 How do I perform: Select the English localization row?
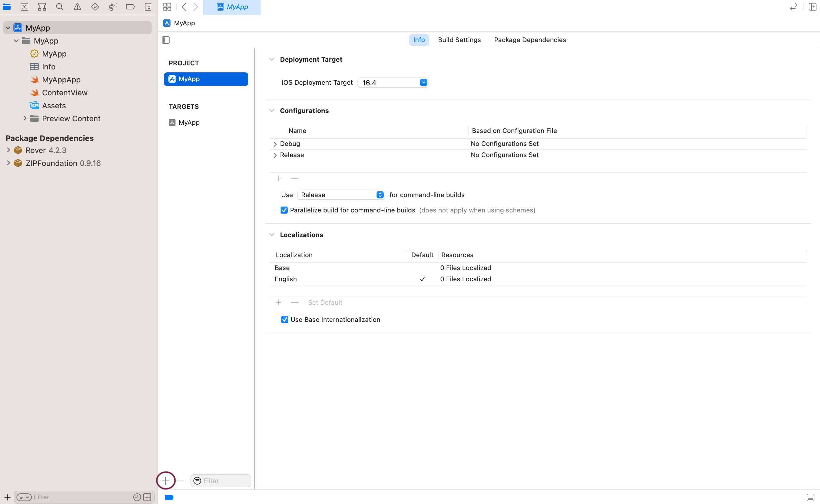(538, 279)
